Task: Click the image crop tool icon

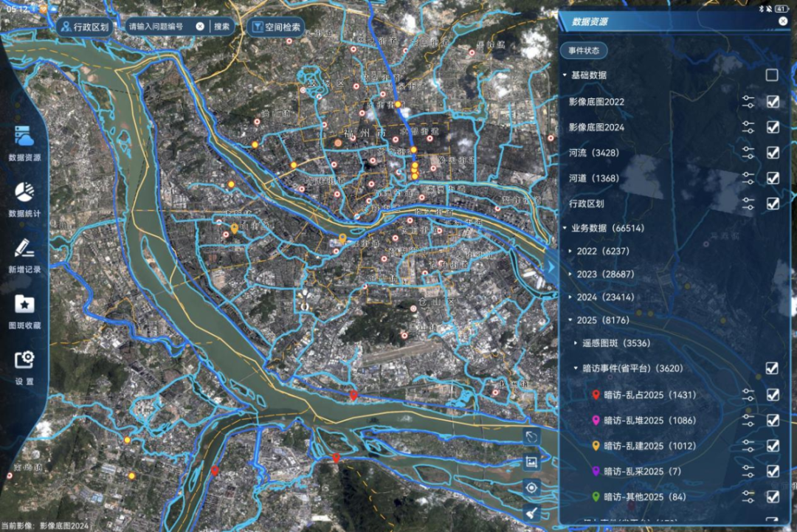Action: click(531, 463)
